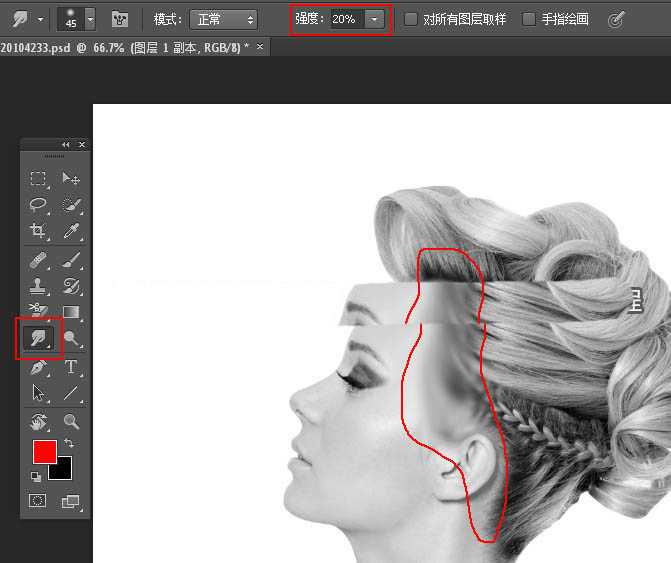The width and height of the screenshot is (671, 563).
Task: Select the Lasso tool
Action: 38,205
